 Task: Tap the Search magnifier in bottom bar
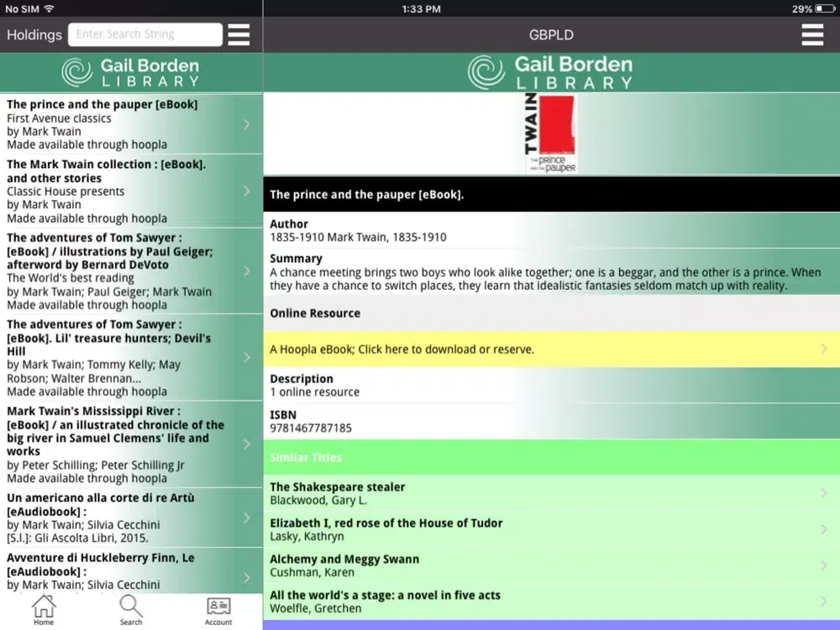[x=131, y=610]
